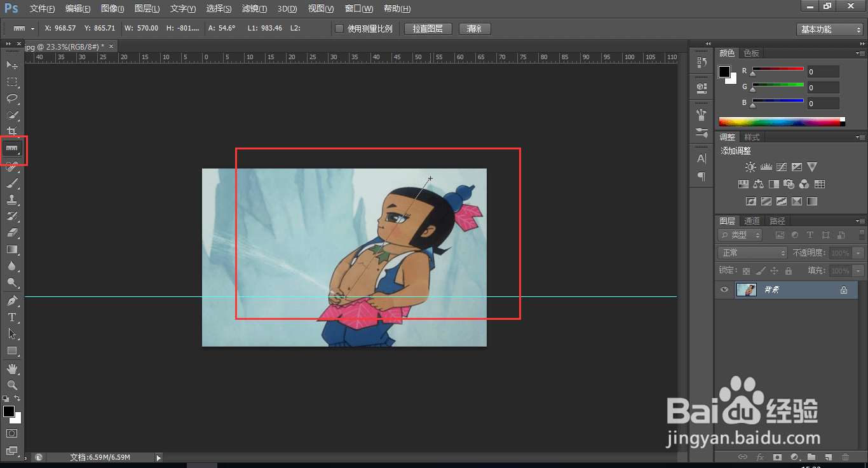Select the Horizontal Type tool
Viewport: 868px width, 468px height.
(x=12, y=317)
